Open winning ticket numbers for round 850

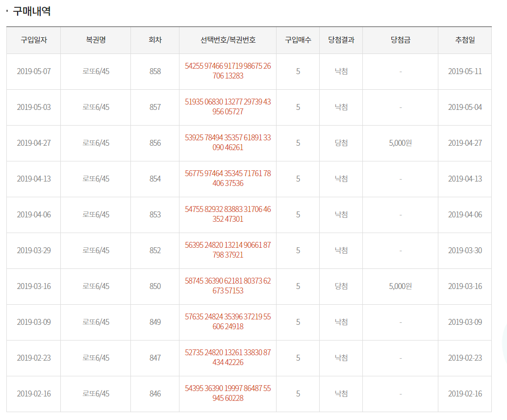pyautogui.click(x=228, y=286)
